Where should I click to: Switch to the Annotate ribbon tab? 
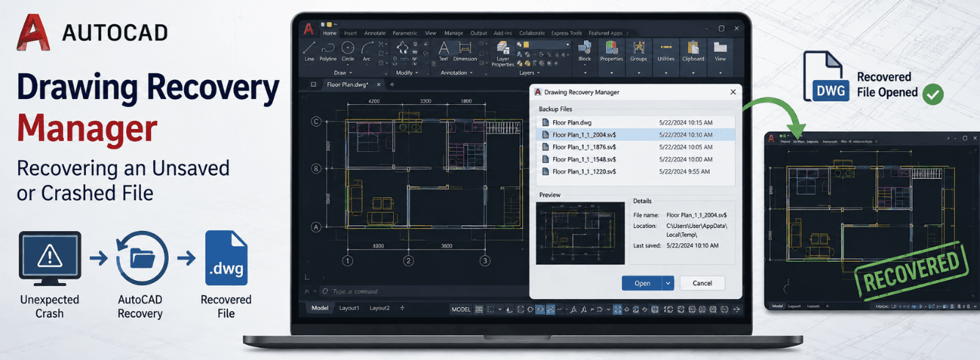pos(375,33)
